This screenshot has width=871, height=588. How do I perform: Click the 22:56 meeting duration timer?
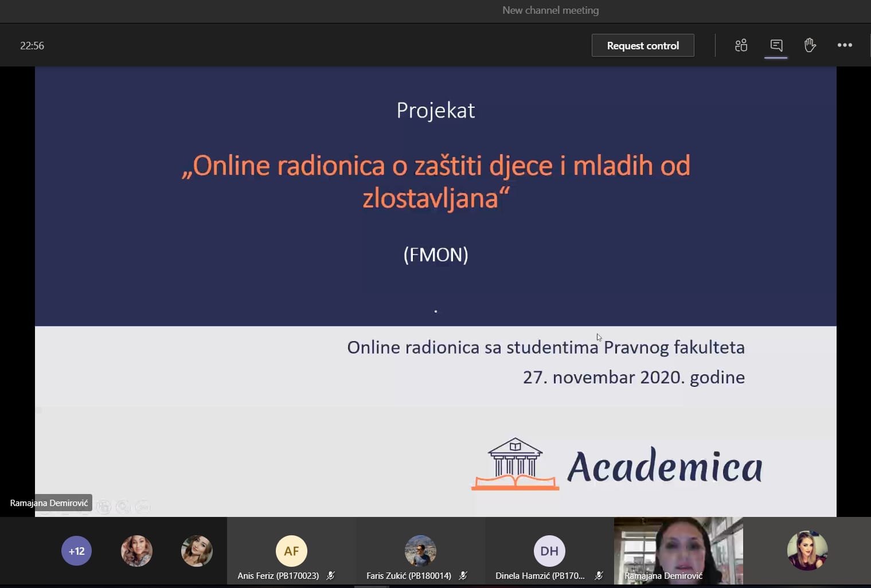click(32, 46)
